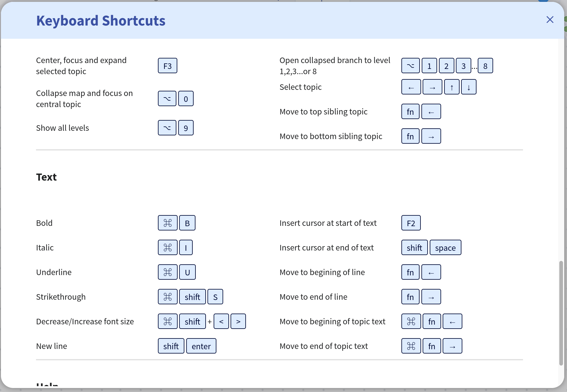
Task: Click the F3 key badge
Action: tap(167, 66)
